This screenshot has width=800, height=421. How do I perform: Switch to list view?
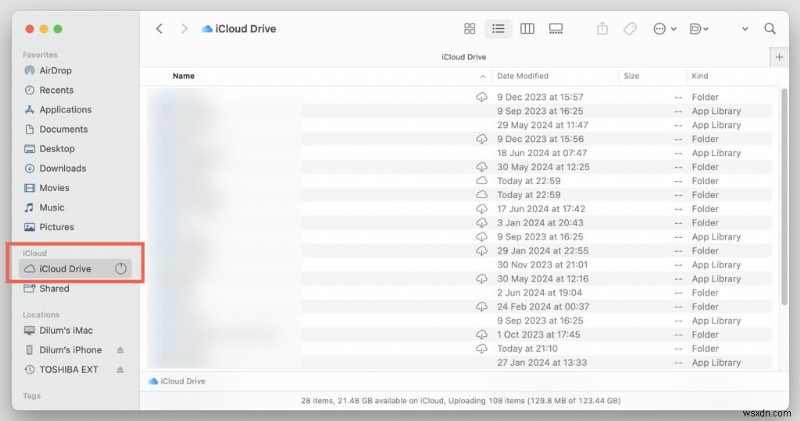click(x=498, y=29)
